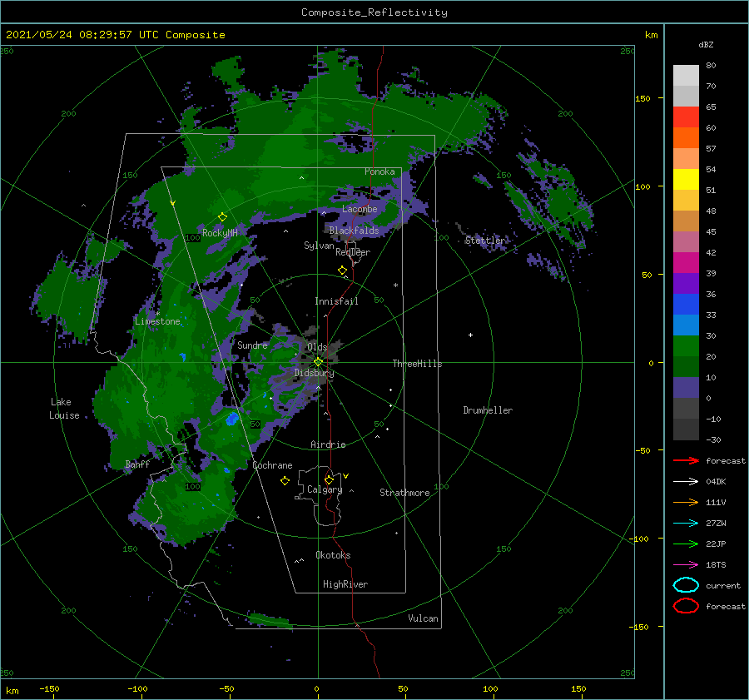
Task: Click the RedDeer city label
Action: (353, 252)
